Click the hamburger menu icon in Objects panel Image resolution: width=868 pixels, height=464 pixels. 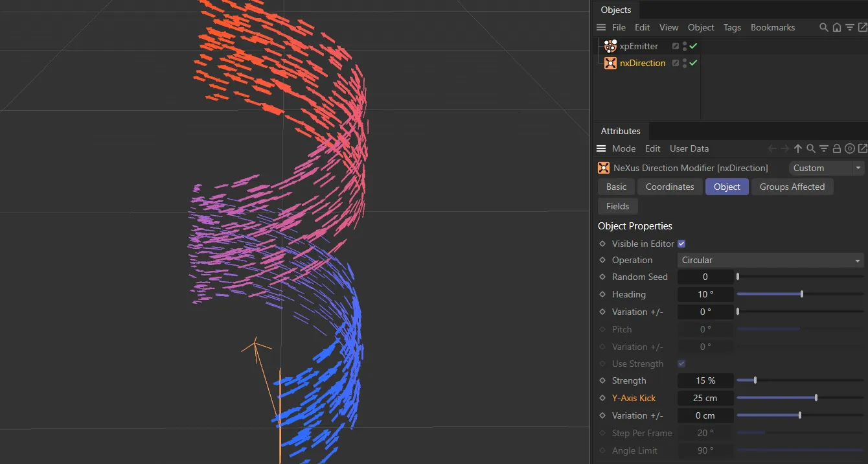(601, 28)
